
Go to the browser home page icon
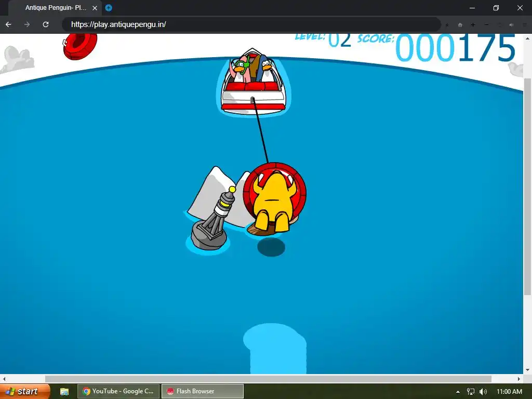point(460,25)
